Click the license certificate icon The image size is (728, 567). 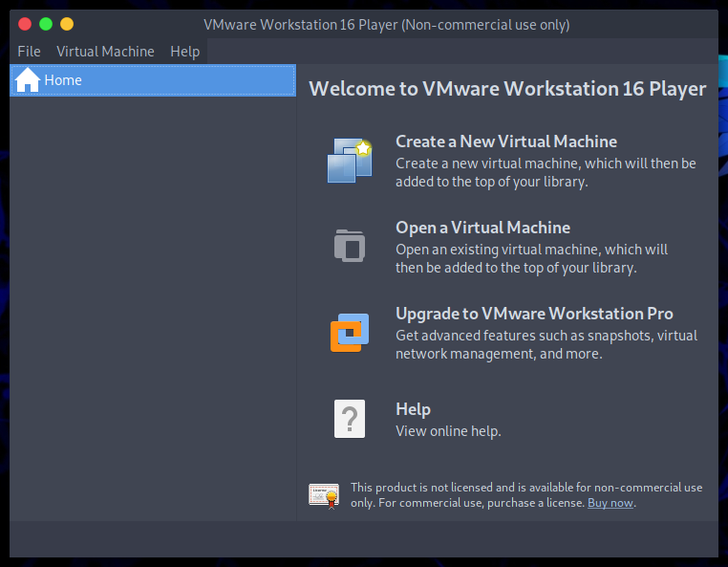[x=324, y=494]
